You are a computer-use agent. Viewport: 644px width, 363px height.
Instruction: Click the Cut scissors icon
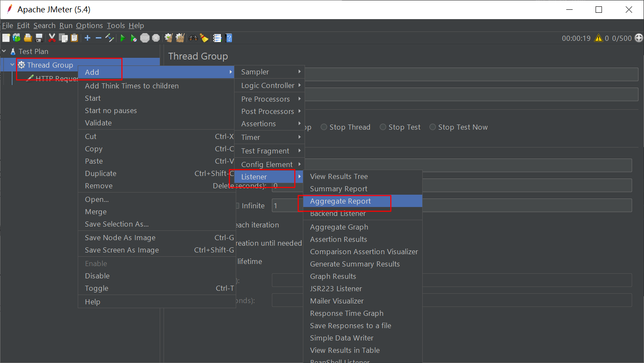point(52,38)
